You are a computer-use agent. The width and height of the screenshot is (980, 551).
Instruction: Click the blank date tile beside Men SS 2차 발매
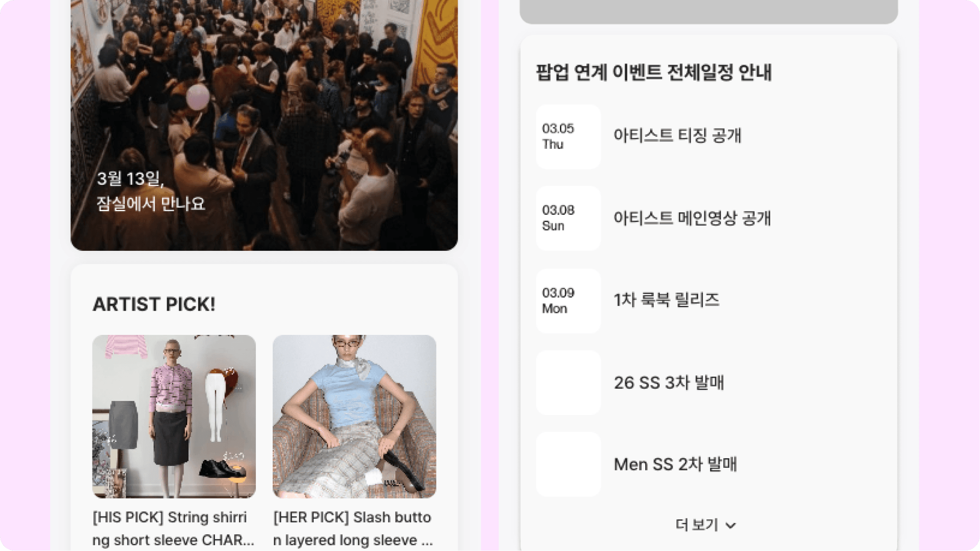(x=568, y=464)
